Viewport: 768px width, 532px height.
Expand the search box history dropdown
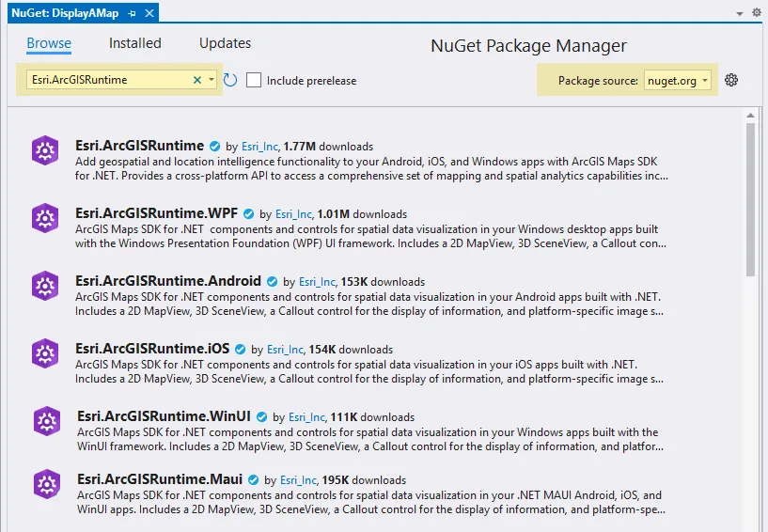coord(212,79)
